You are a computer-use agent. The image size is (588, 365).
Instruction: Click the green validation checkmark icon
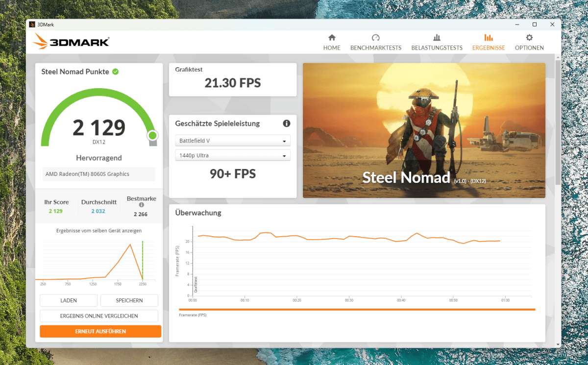pyautogui.click(x=115, y=72)
